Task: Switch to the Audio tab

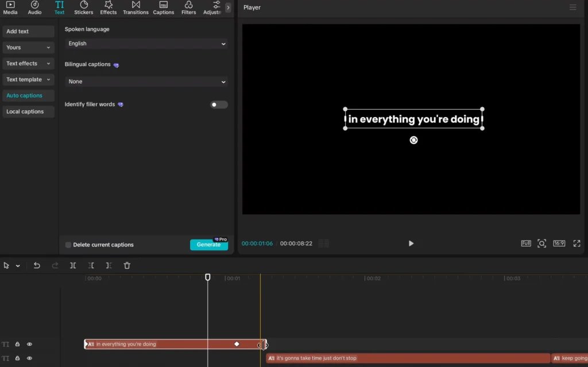Action: 34,7
